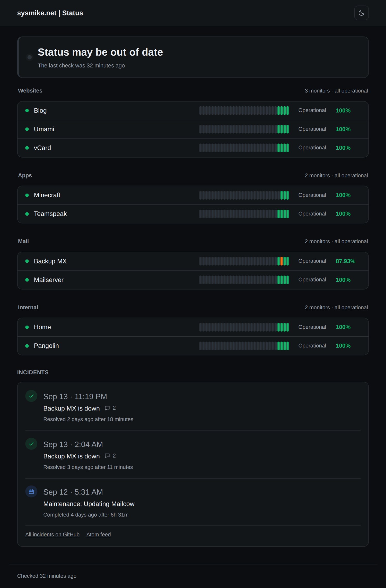Click the resolved checkmark for Sep 13 11:19 PM
The image size is (386, 588).
tap(31, 396)
